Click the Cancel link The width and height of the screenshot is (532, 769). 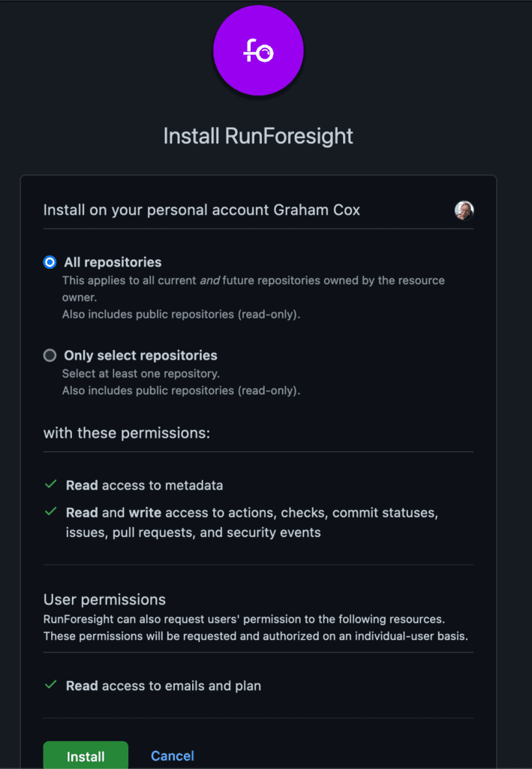[x=172, y=755]
